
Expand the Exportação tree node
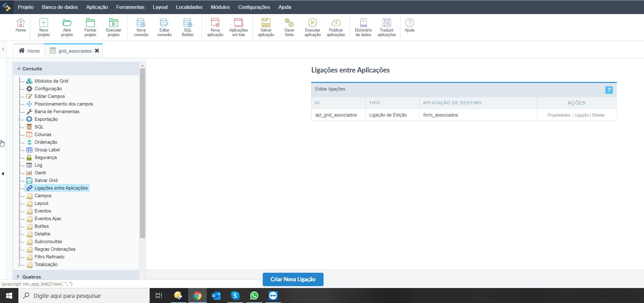tap(20, 119)
